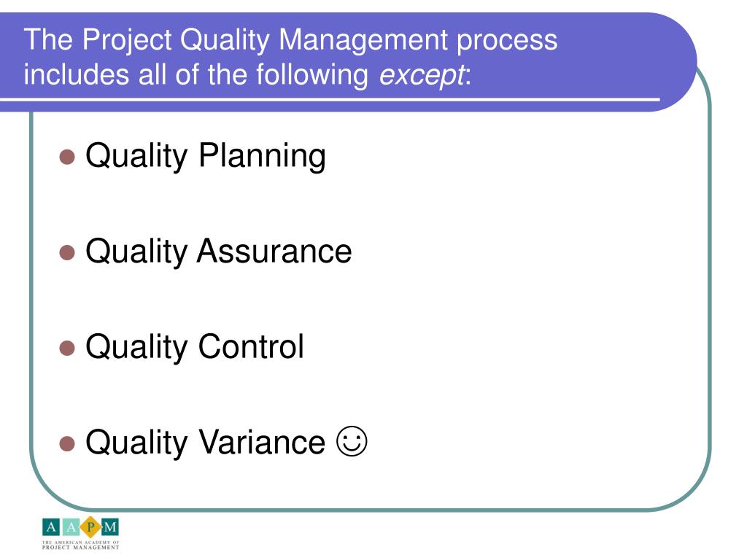747x560 pixels.
Task: Click the smiley face icon after Quality Variance
Action: [x=352, y=441]
